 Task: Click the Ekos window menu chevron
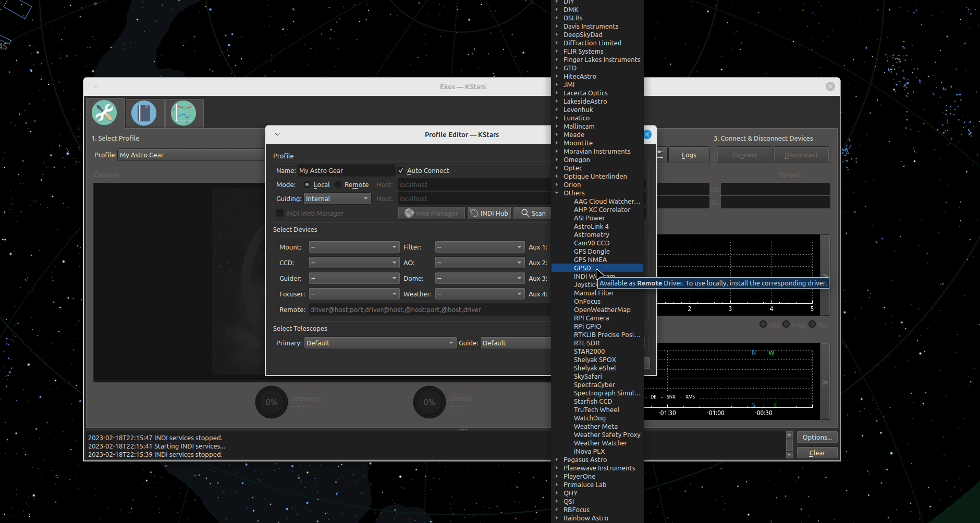pos(95,86)
